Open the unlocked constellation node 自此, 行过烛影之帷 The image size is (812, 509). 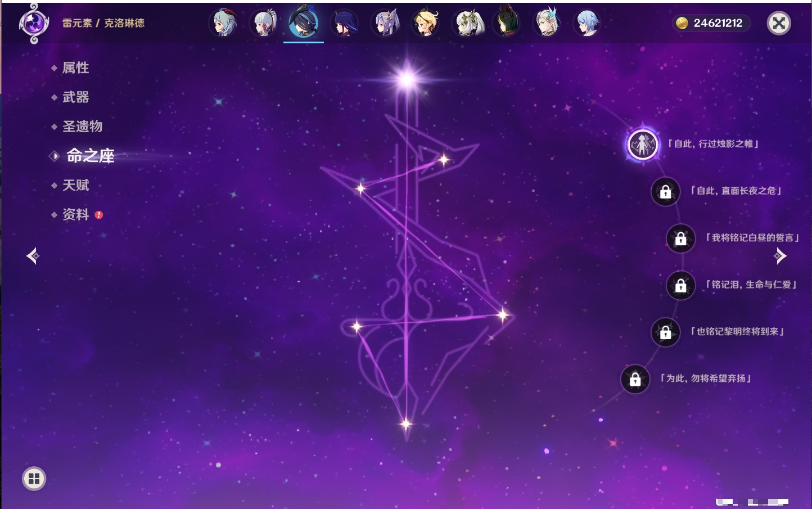[x=643, y=145]
